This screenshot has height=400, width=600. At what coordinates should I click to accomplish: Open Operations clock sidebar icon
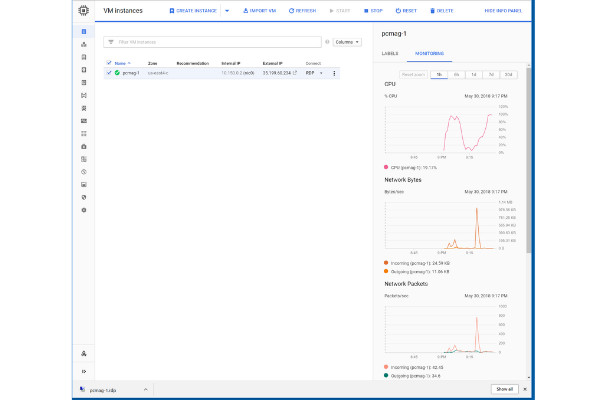tap(84, 172)
